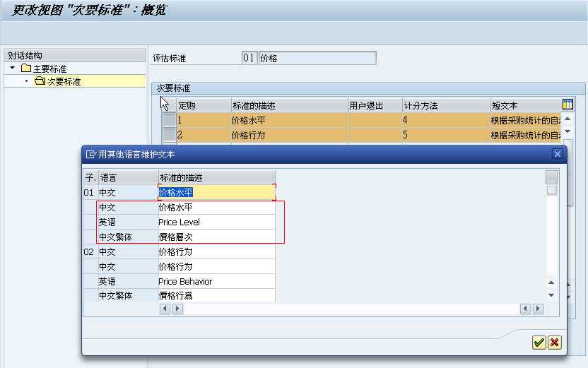This screenshot has width=588, height=368.
Task: Close the language text maintenance dialog
Action: coord(557,154)
